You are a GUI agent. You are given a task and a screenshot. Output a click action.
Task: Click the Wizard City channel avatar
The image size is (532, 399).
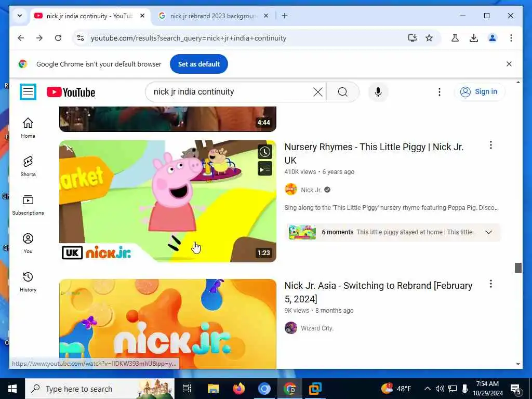click(x=291, y=328)
